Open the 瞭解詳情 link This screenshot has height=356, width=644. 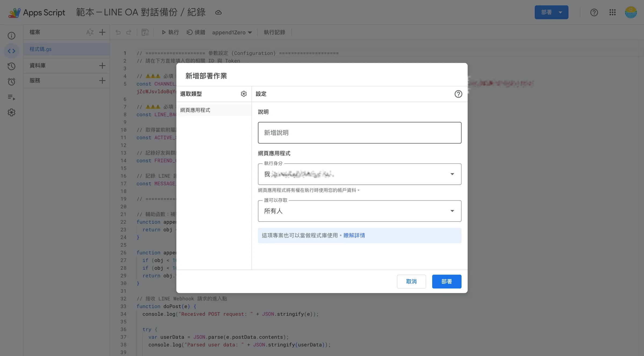coord(354,235)
